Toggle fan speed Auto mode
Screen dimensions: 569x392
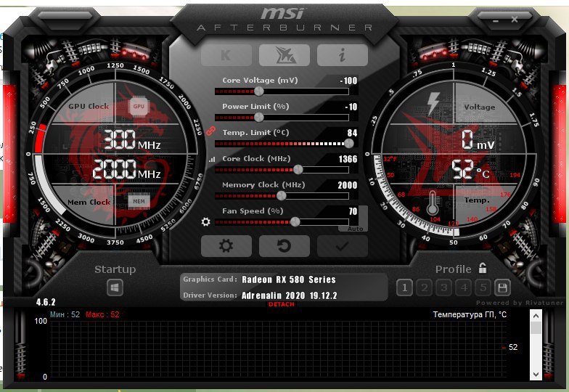coord(355,229)
